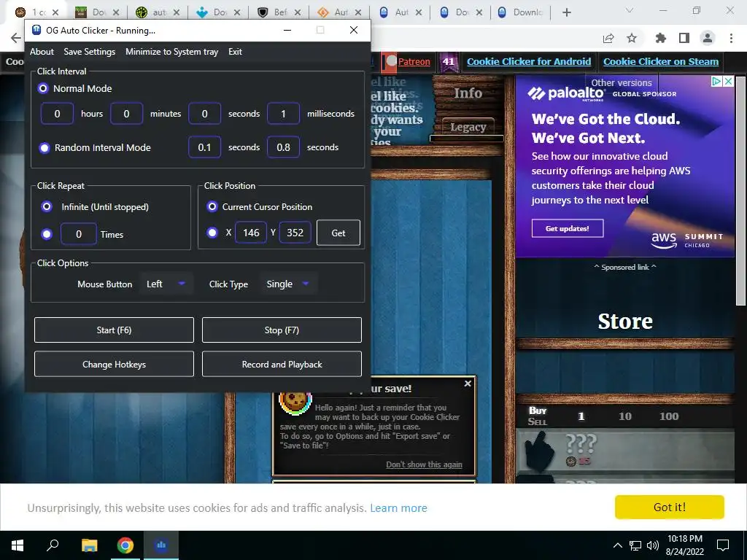Click Get updates! in the ad
747x560 pixels.
coord(568,228)
